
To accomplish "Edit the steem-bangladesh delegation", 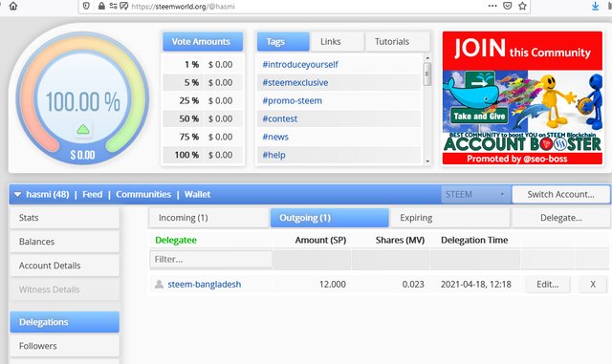I will coord(547,285).
